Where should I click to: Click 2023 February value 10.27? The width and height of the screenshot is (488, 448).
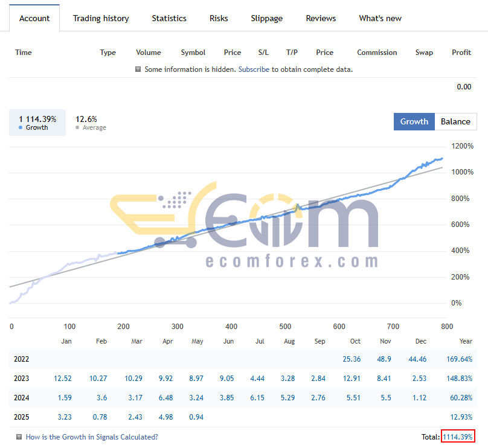98,379
